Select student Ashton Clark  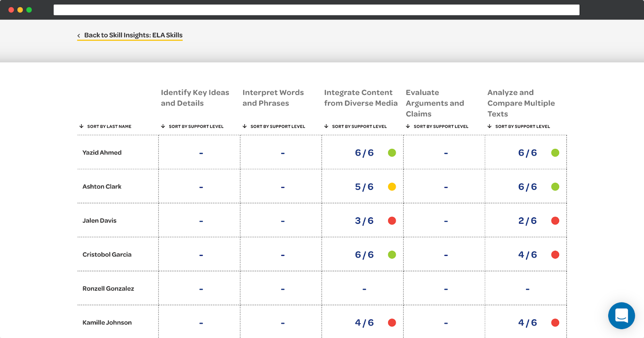click(102, 187)
